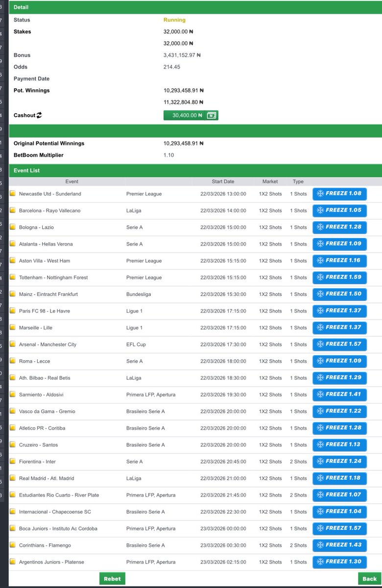
Task: Freeze Sarmiento - Aldosivi at 1.41
Action: (x=339, y=394)
